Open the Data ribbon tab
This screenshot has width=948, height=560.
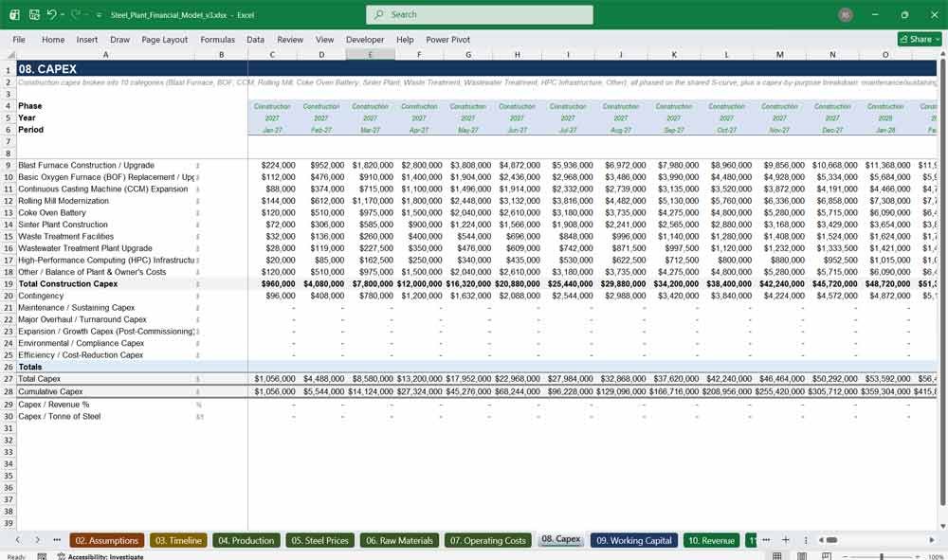tap(255, 39)
